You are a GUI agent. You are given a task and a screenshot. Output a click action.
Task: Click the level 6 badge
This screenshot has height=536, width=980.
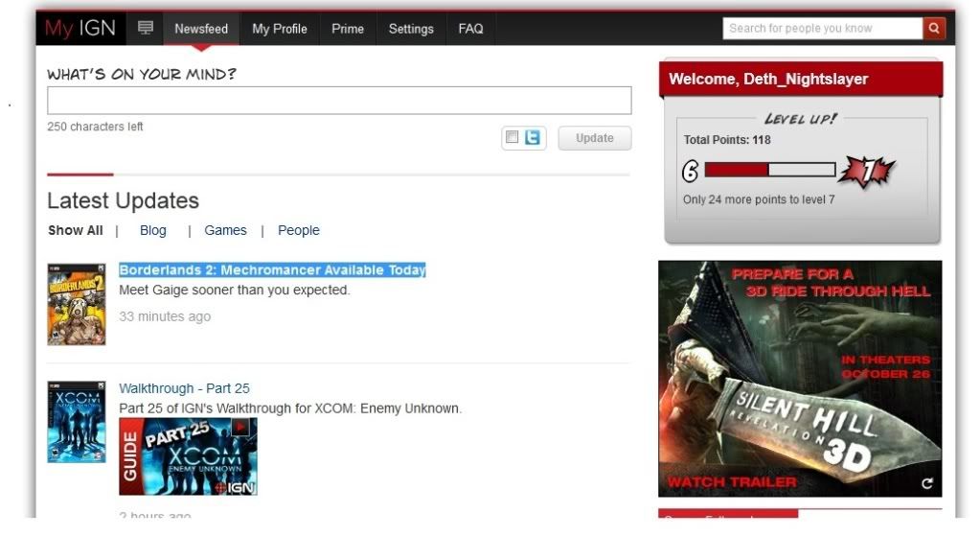[x=690, y=171]
